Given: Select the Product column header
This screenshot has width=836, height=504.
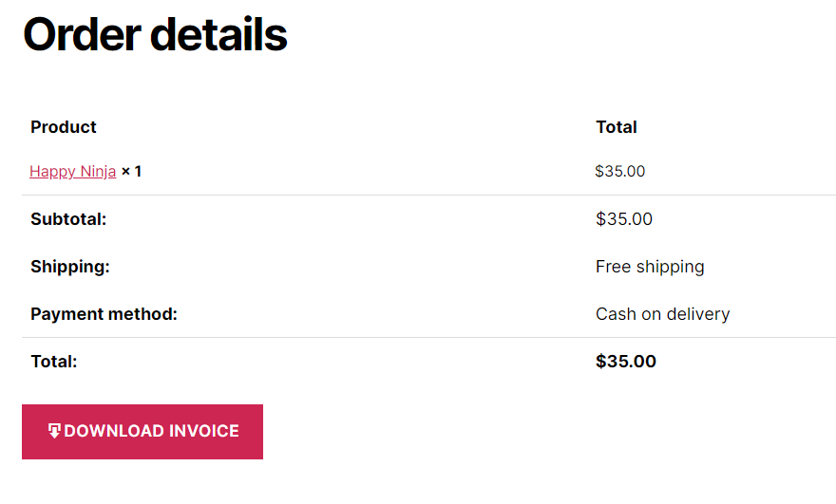Looking at the screenshot, I should click(x=64, y=127).
